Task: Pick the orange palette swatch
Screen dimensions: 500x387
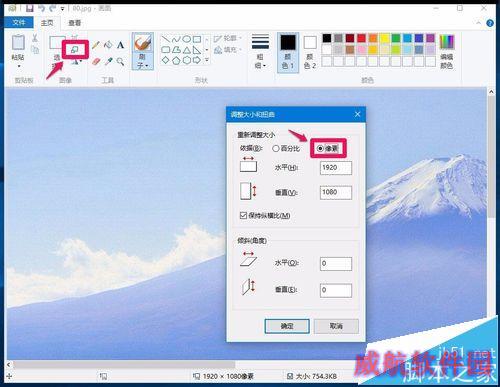Action: (373, 38)
